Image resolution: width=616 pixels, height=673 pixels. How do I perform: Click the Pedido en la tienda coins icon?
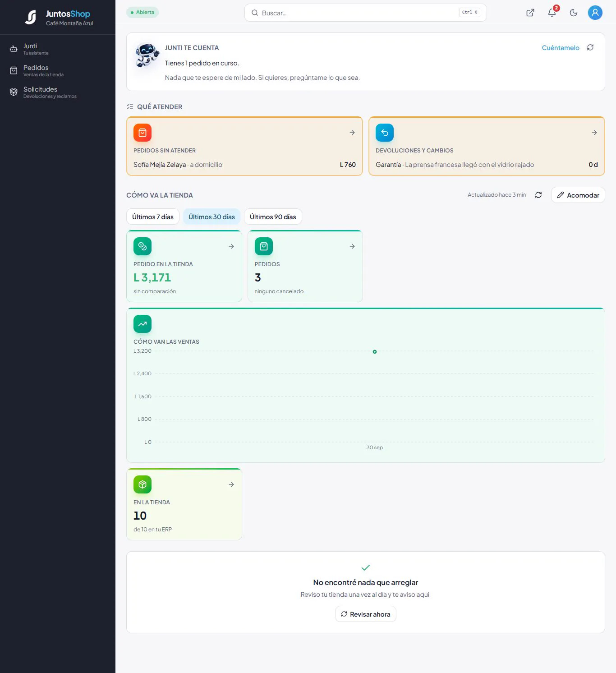tap(143, 246)
